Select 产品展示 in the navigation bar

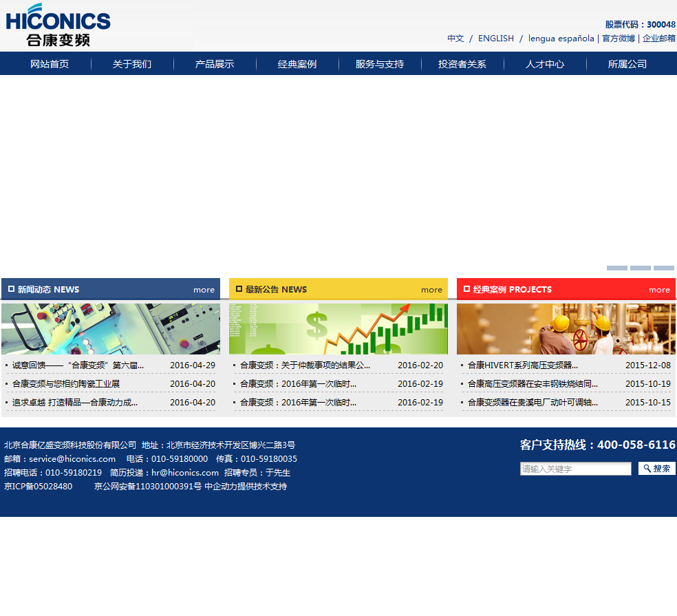215,64
